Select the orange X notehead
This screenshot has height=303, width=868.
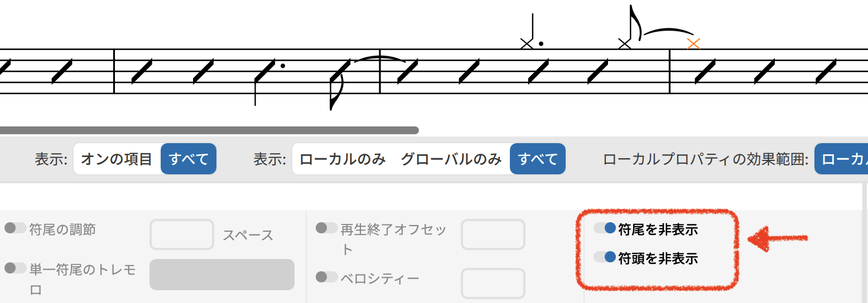point(693,43)
